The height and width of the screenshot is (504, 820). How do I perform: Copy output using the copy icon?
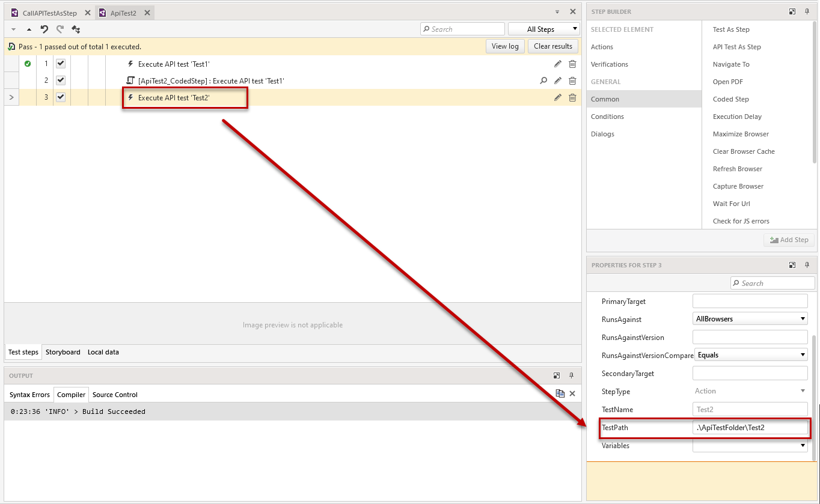click(560, 393)
